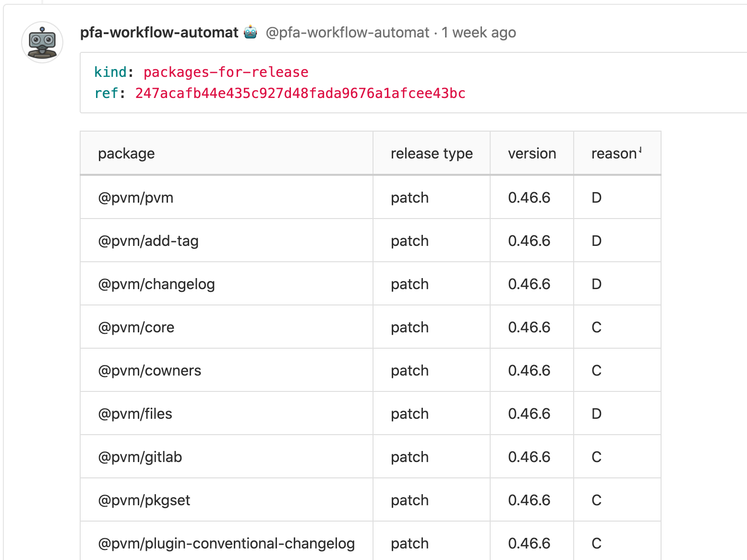Click reason 'D' in the @pvm/changelog row
Viewport: 747px width, 560px height.
click(597, 284)
